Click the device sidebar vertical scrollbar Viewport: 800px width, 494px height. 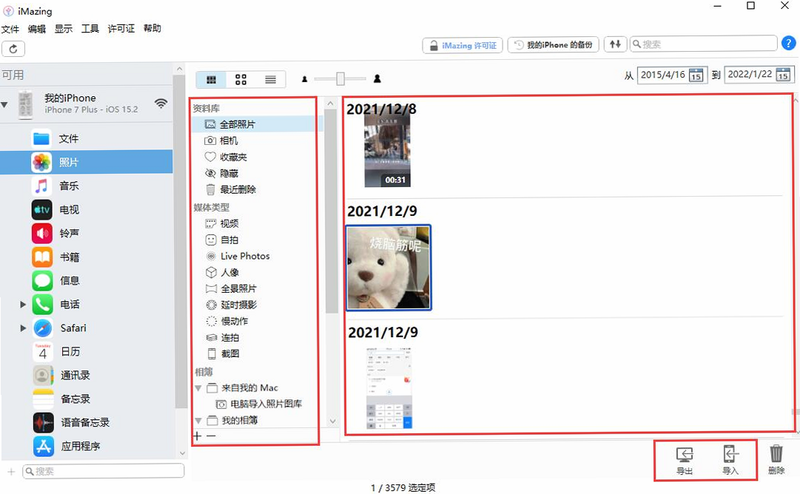coord(179,241)
